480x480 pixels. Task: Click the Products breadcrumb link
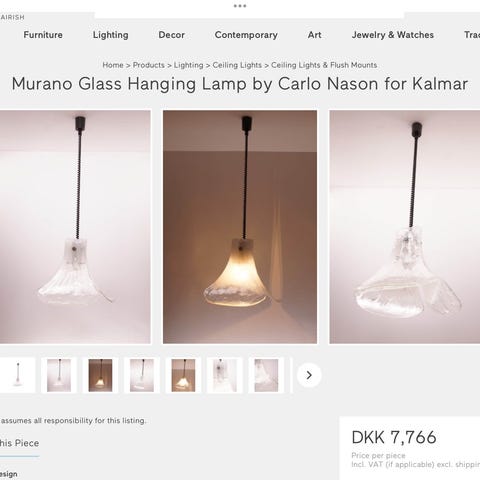point(149,65)
